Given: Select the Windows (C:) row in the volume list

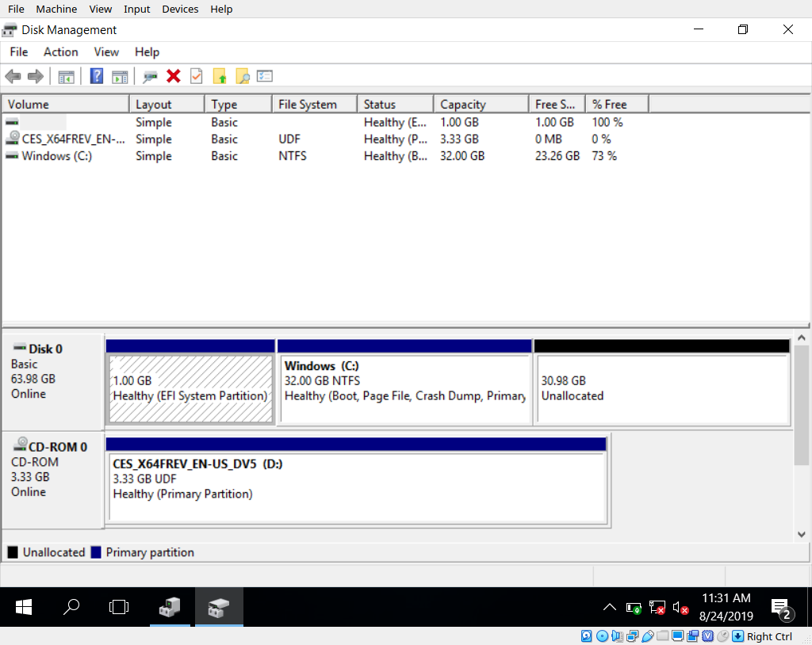Looking at the screenshot, I should (56, 156).
